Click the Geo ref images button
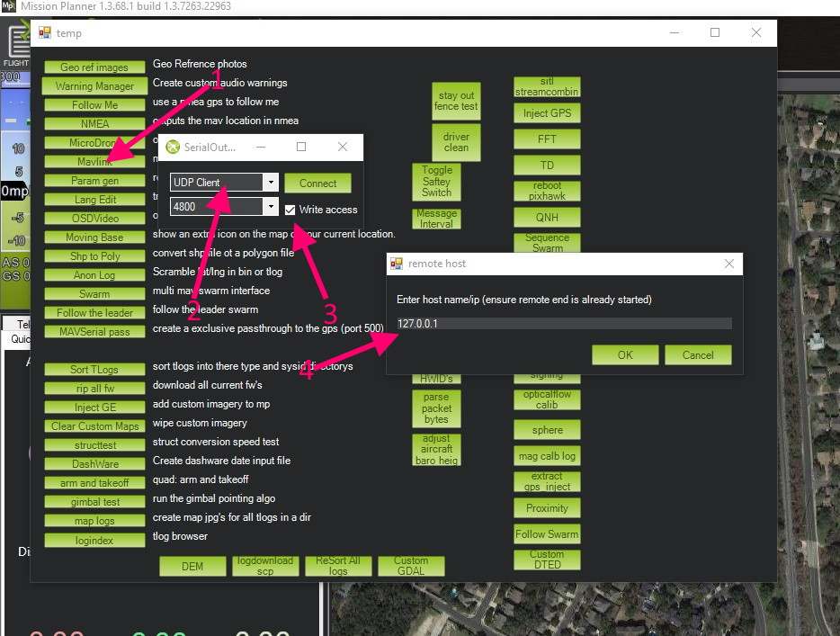 pyautogui.click(x=94, y=67)
